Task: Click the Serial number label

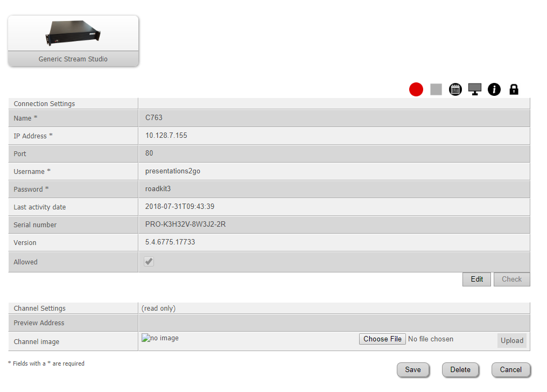Action: [35, 225]
